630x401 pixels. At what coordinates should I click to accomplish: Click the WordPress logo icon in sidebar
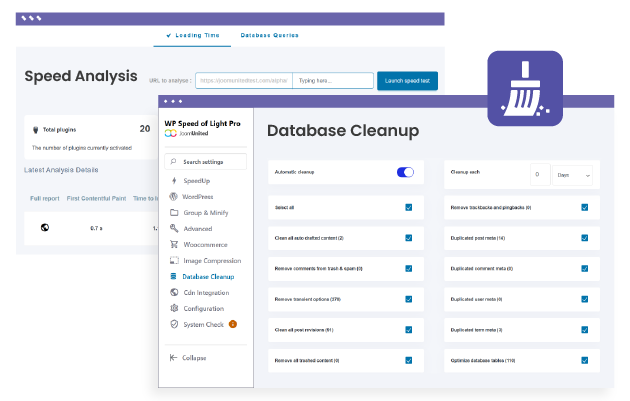[174, 197]
